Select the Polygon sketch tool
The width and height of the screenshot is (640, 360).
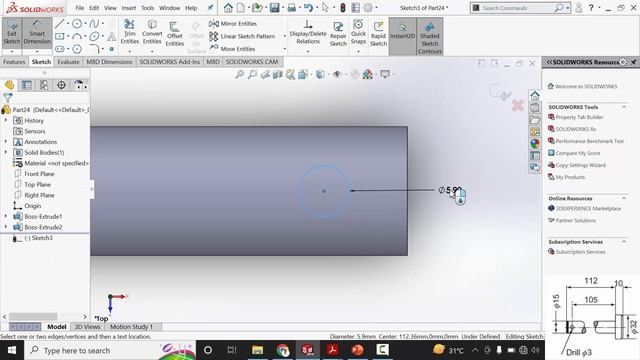(77, 49)
